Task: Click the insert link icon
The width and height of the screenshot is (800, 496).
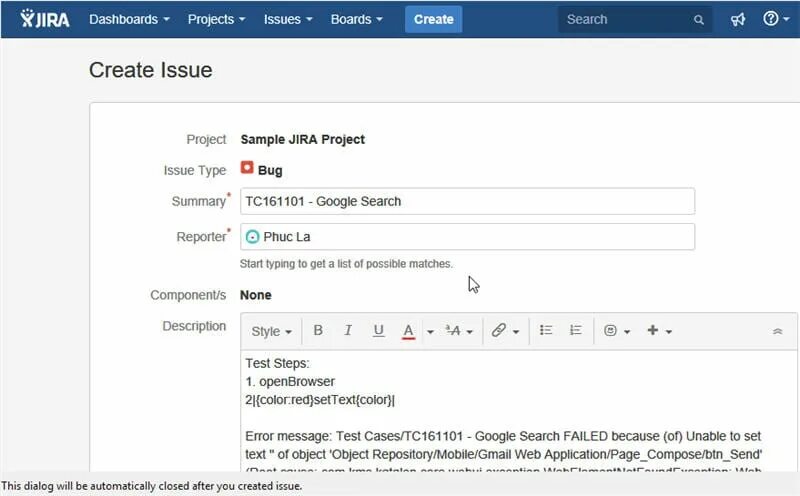Action: tap(499, 330)
